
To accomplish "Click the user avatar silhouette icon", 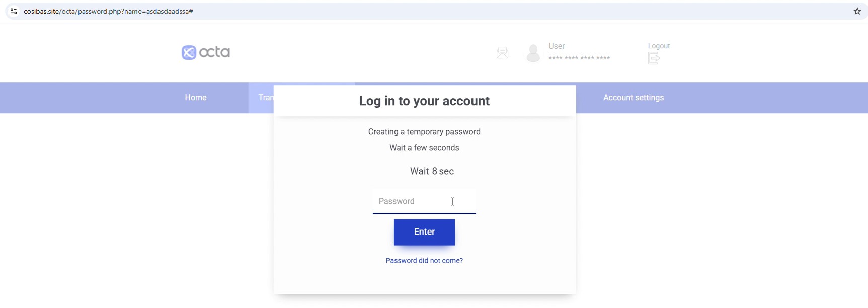I will tap(533, 53).
